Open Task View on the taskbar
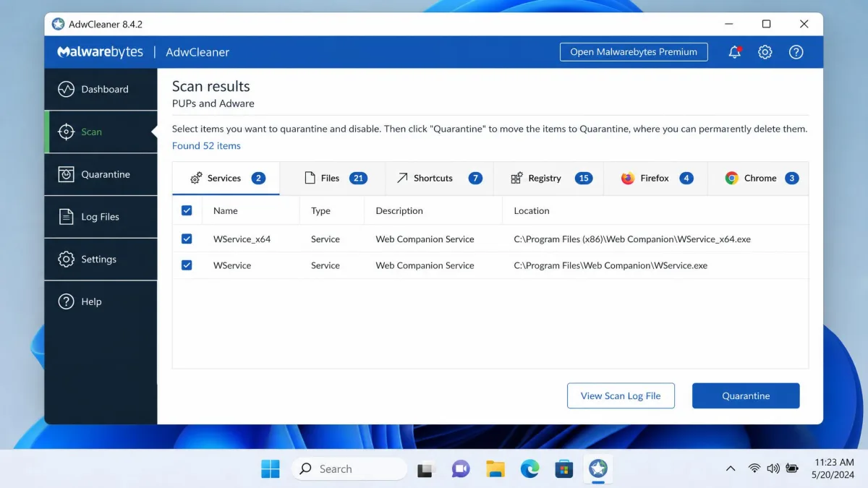Viewport: 868px width, 488px height. pos(427,469)
